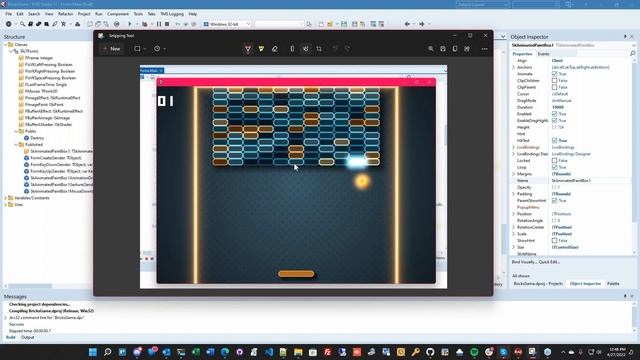Toggle the ClipParent property checkbox

(x=554, y=87)
